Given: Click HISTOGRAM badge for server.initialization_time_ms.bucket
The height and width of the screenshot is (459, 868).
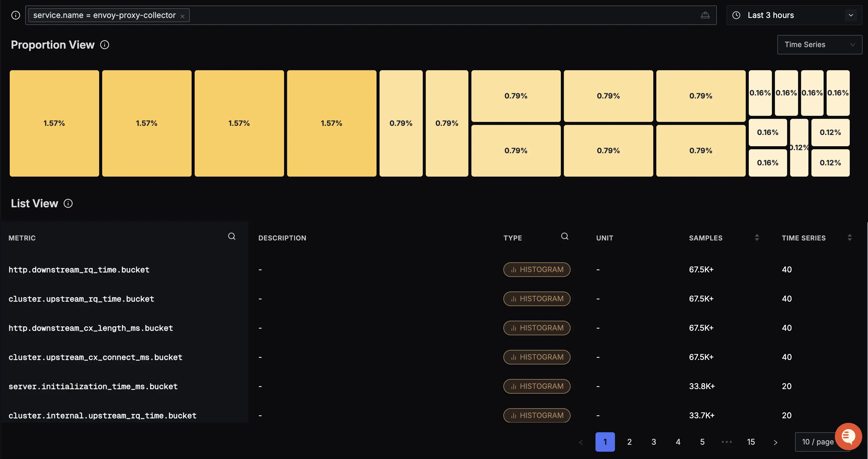Looking at the screenshot, I should coord(537,386).
